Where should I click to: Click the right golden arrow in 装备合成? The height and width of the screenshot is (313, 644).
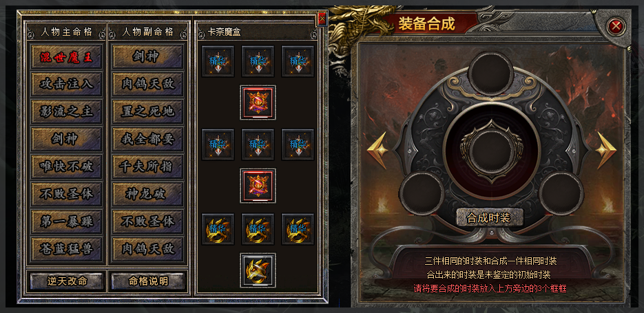click(x=606, y=150)
